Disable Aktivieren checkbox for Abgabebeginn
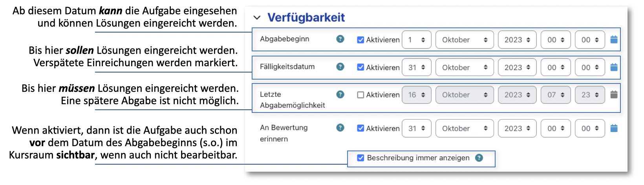The height and width of the screenshot is (185, 644). [x=360, y=40]
